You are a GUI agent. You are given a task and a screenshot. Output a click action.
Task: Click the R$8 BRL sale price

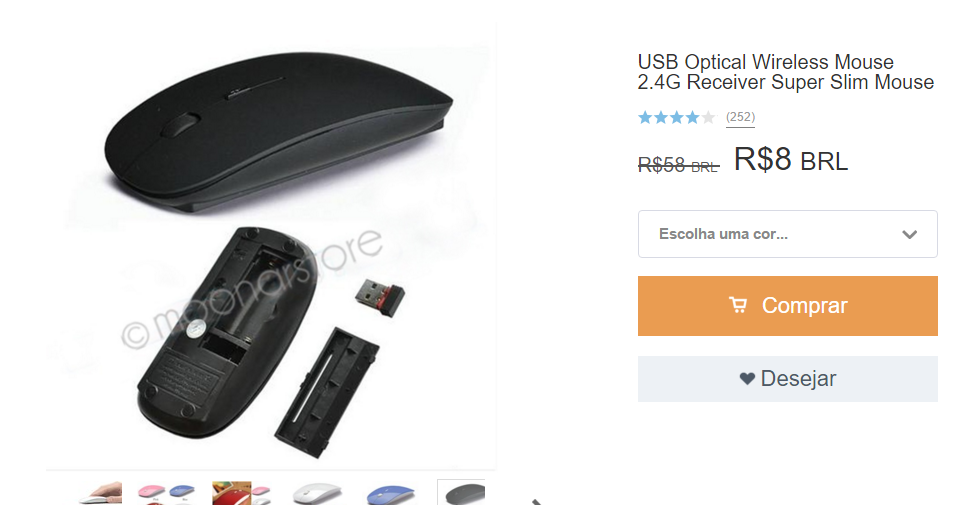click(790, 159)
